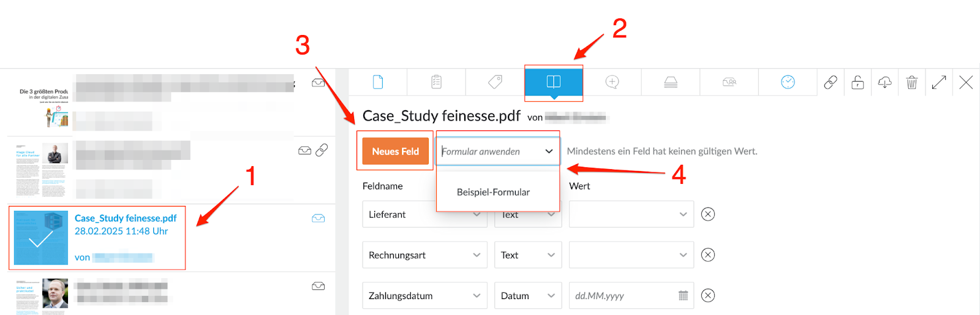Viewport: 980px width, 315px height.
Task: Open the stacked tray versions tab
Action: (x=671, y=82)
